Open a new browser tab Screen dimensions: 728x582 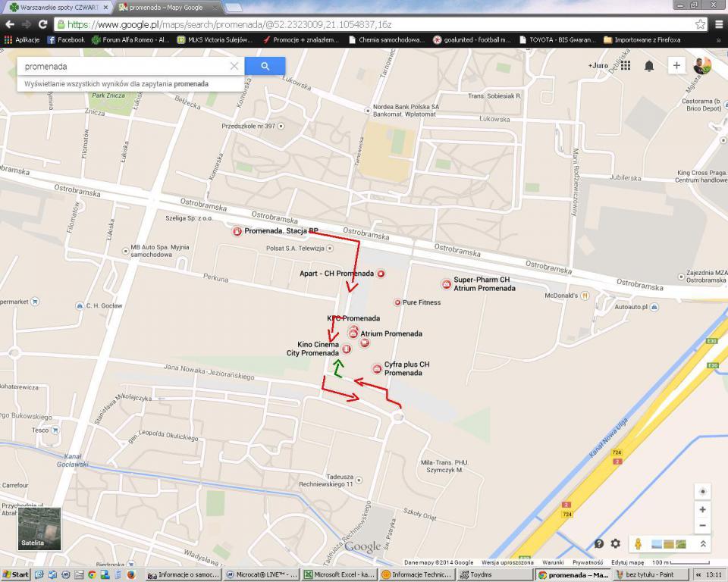click(233, 8)
